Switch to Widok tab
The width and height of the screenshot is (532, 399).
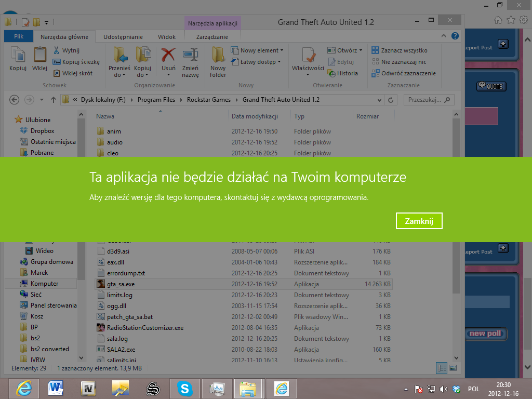point(167,37)
